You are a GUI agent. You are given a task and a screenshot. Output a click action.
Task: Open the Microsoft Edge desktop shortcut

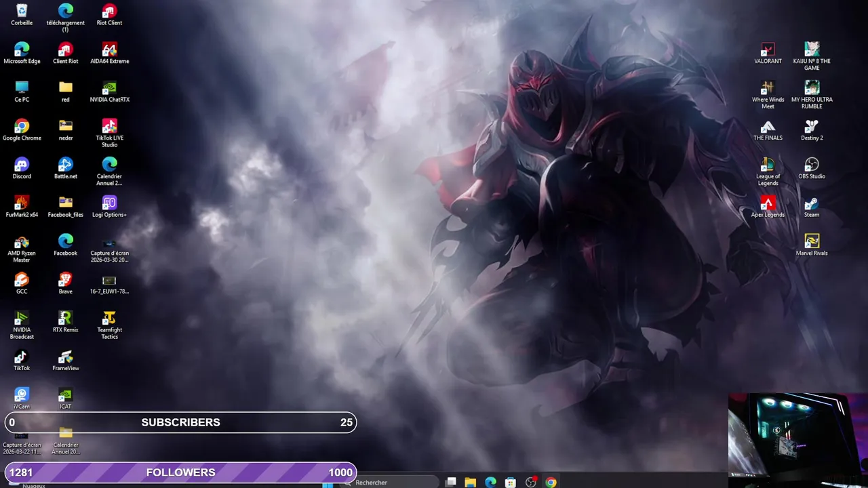22,49
